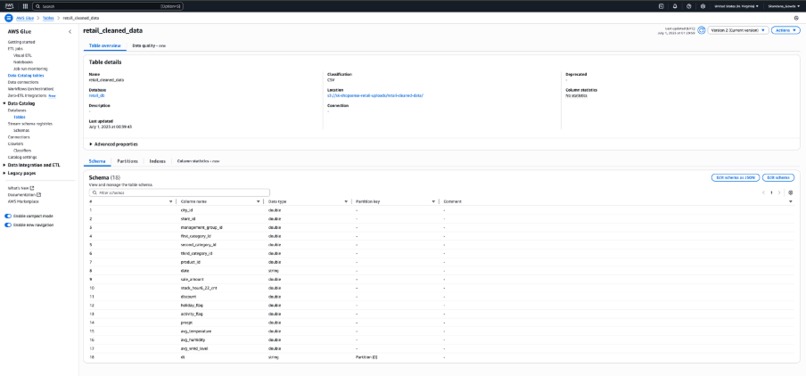The image size is (806, 376).
Task: Open What's New external link
Action: click(x=21, y=188)
